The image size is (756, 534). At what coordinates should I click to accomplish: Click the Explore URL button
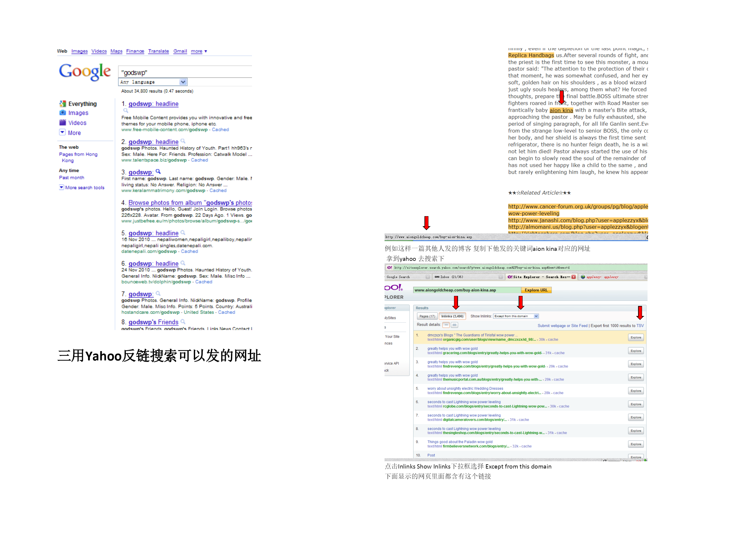pos(536,290)
